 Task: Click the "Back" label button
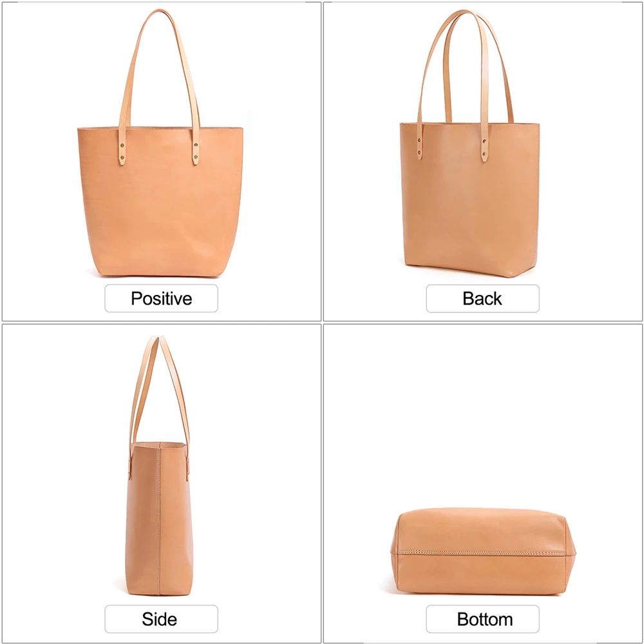pyautogui.click(x=482, y=299)
